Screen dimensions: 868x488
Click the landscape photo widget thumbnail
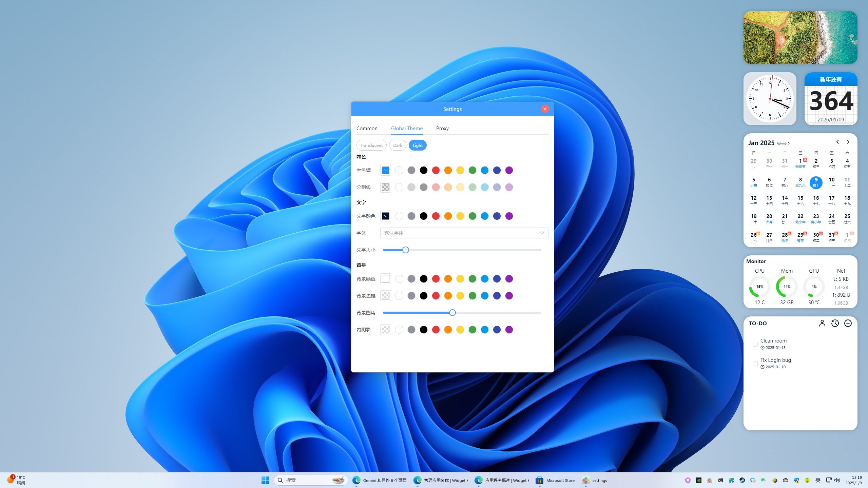pos(800,38)
